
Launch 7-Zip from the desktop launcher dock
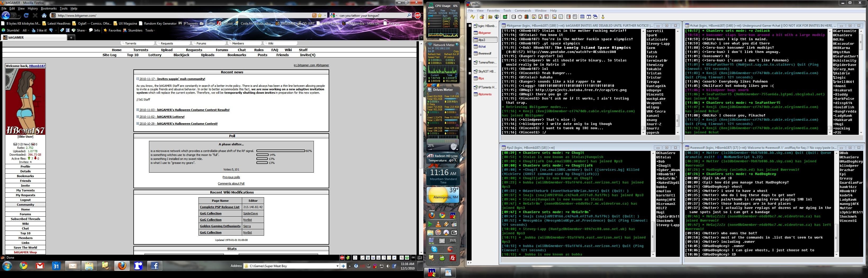[x=454, y=232]
